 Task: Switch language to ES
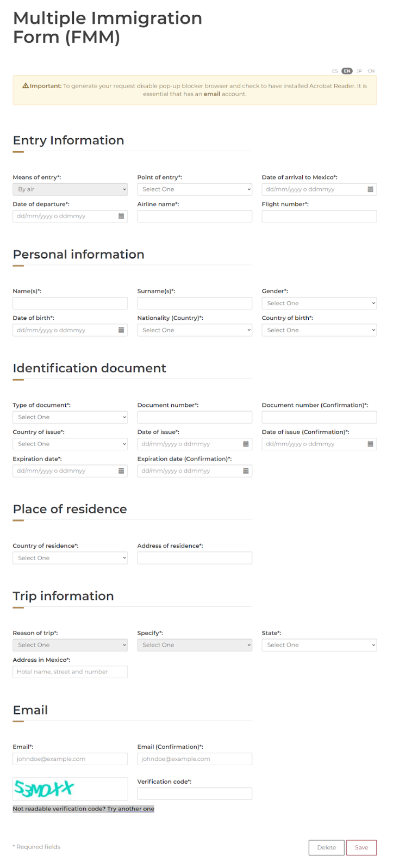coord(335,71)
